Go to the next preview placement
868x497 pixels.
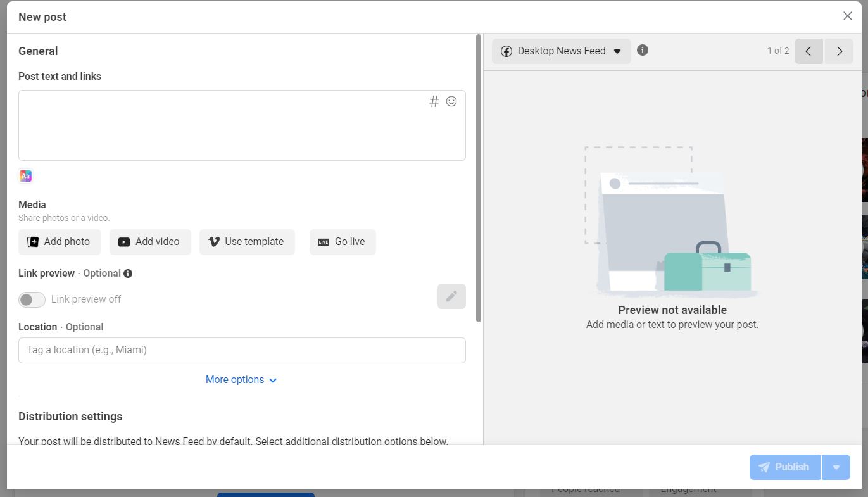840,51
